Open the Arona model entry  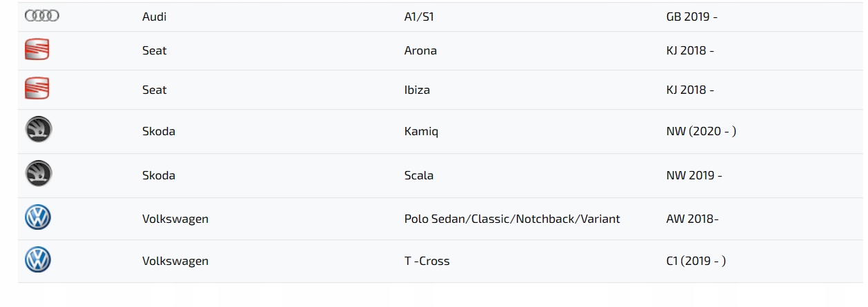[x=421, y=50]
